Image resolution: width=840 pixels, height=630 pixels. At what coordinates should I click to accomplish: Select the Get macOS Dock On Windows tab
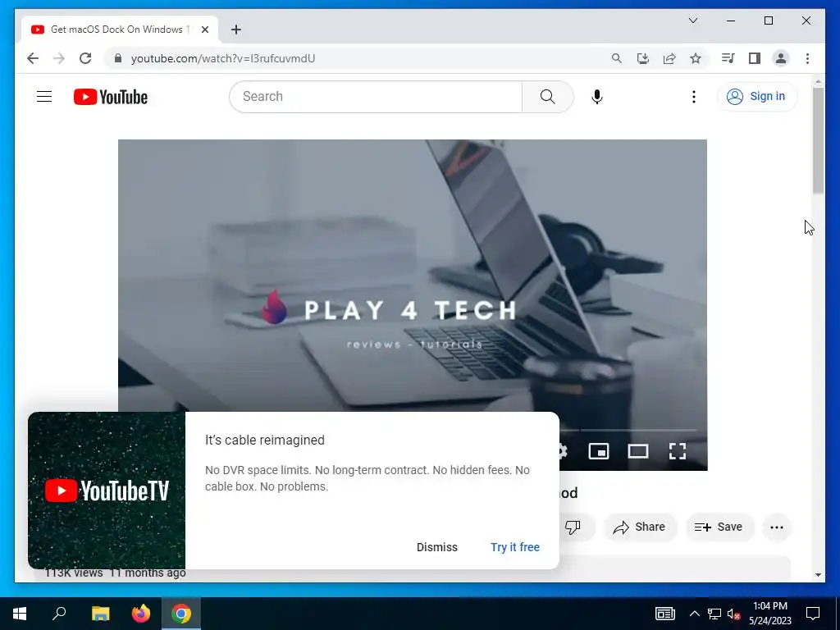(120, 30)
